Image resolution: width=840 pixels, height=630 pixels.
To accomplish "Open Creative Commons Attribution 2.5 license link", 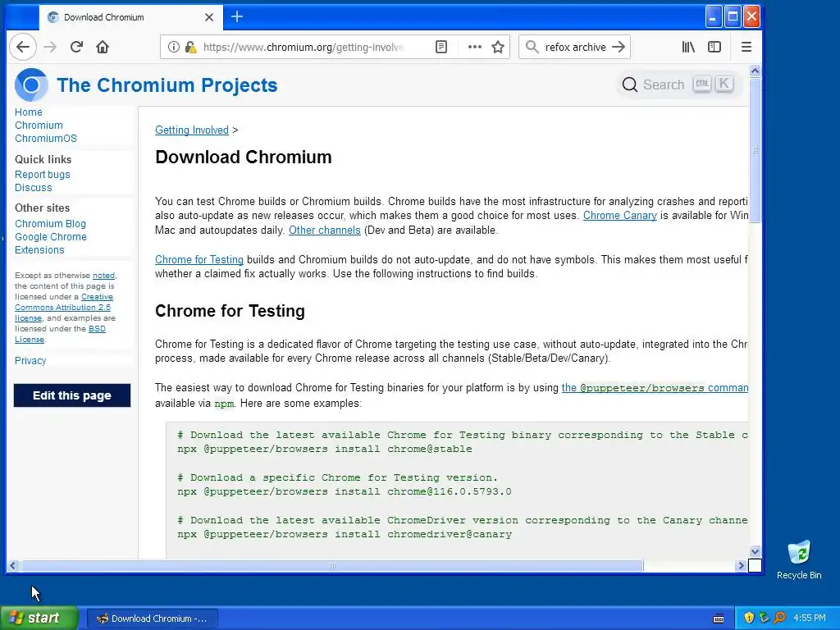I will [x=62, y=308].
